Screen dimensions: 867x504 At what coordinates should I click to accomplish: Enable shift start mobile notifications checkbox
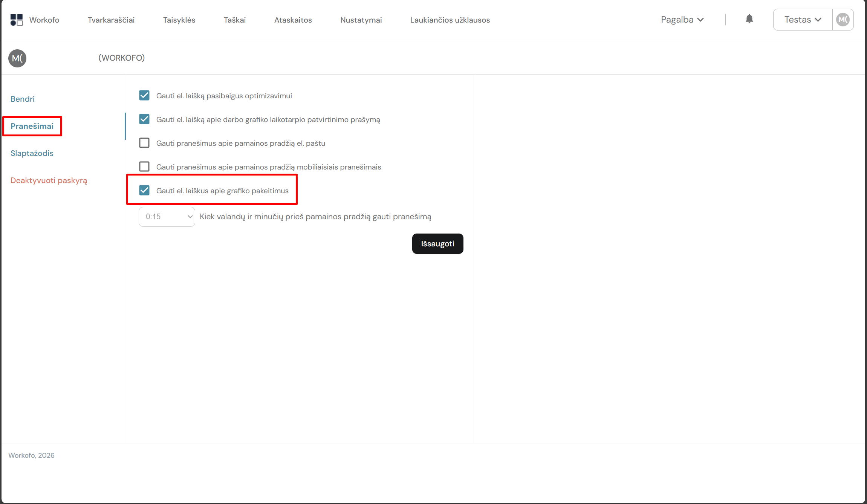pos(144,167)
